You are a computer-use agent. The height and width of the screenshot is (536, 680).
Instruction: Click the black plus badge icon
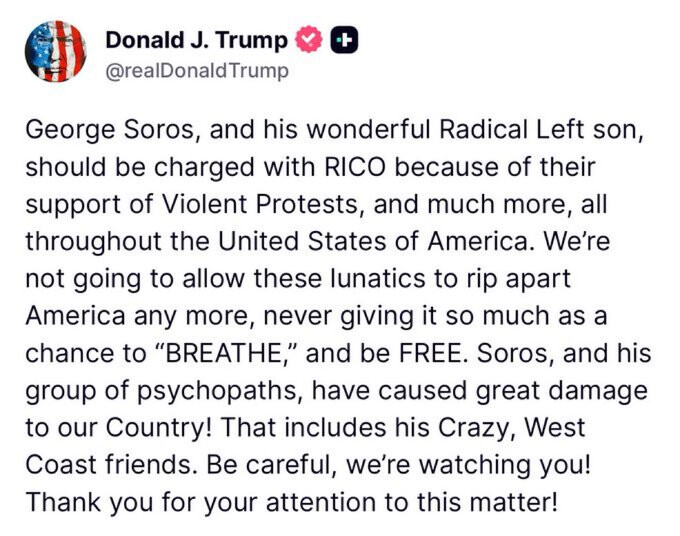344,40
